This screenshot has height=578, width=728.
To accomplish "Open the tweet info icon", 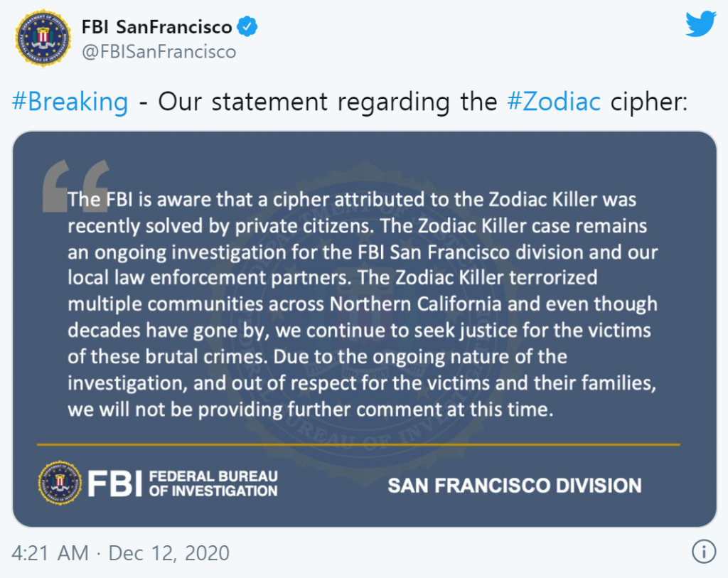I will pos(704,552).
